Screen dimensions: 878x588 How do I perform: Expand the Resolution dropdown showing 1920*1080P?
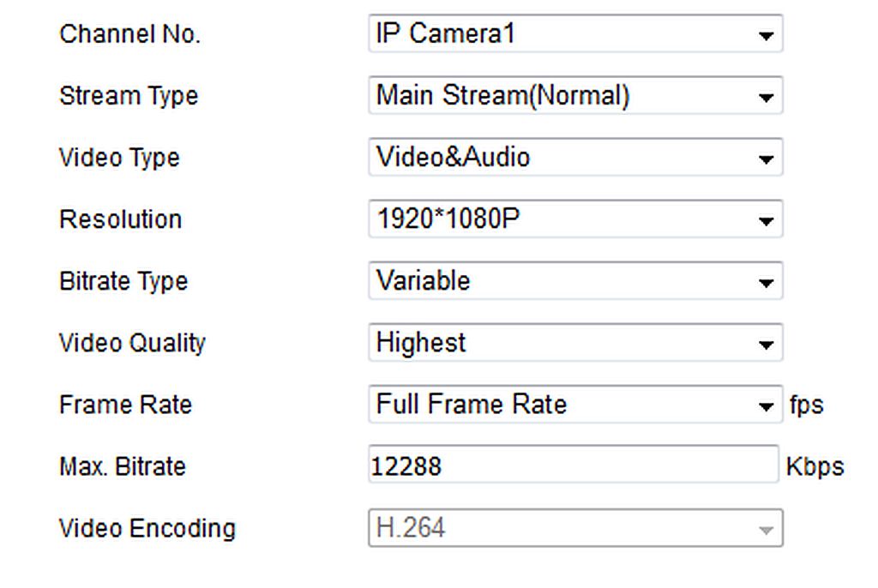click(575, 219)
